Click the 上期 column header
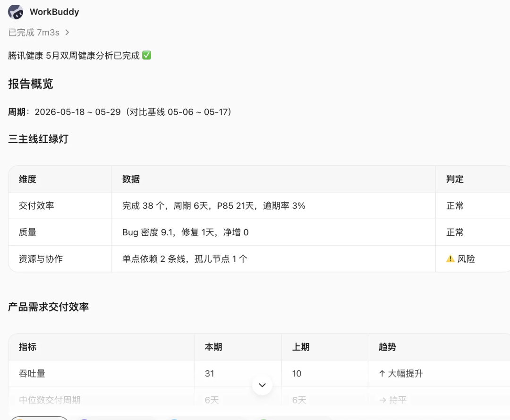The image size is (510, 420). (301, 347)
